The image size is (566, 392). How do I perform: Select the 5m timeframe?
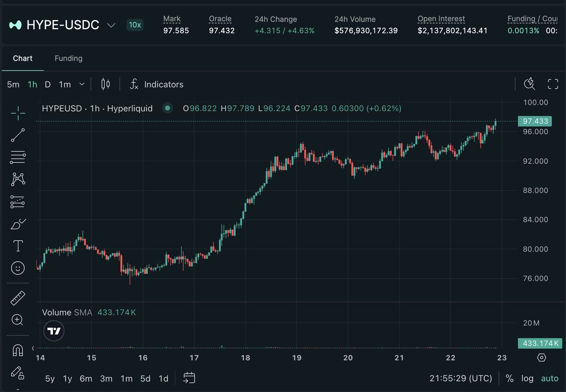click(13, 84)
